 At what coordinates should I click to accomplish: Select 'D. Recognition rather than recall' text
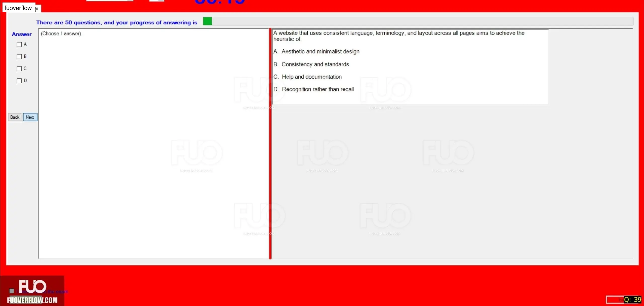coord(314,89)
